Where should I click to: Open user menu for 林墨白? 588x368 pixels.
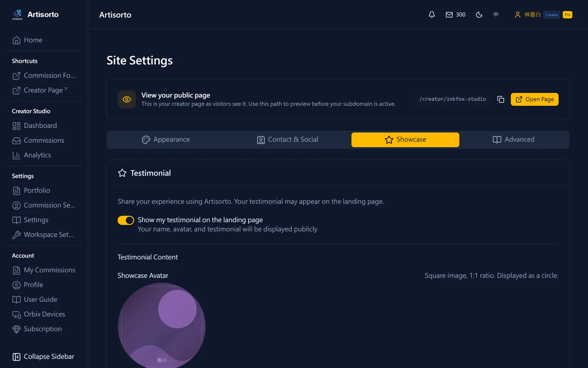coord(527,15)
